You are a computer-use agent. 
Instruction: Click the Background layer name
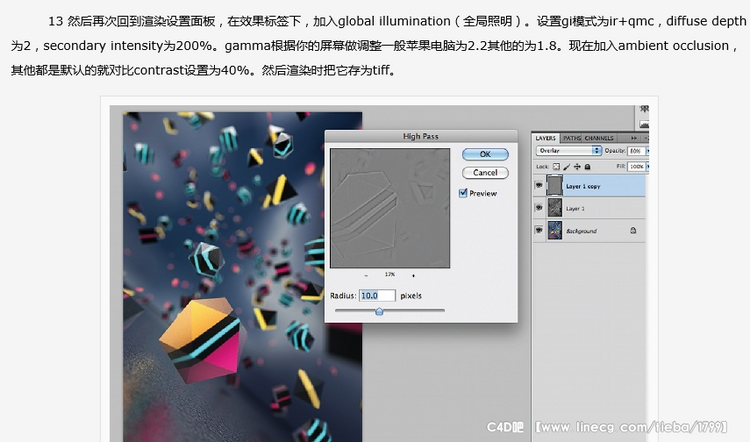[582, 232]
